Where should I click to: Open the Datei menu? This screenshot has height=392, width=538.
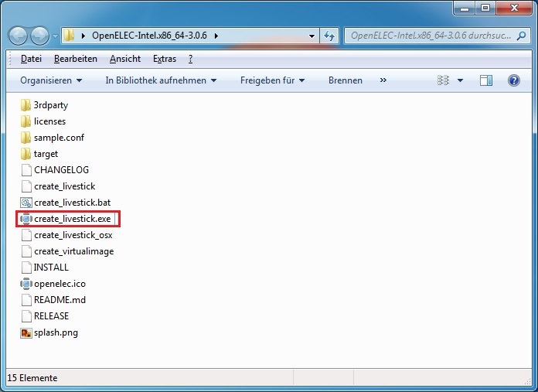click(31, 59)
